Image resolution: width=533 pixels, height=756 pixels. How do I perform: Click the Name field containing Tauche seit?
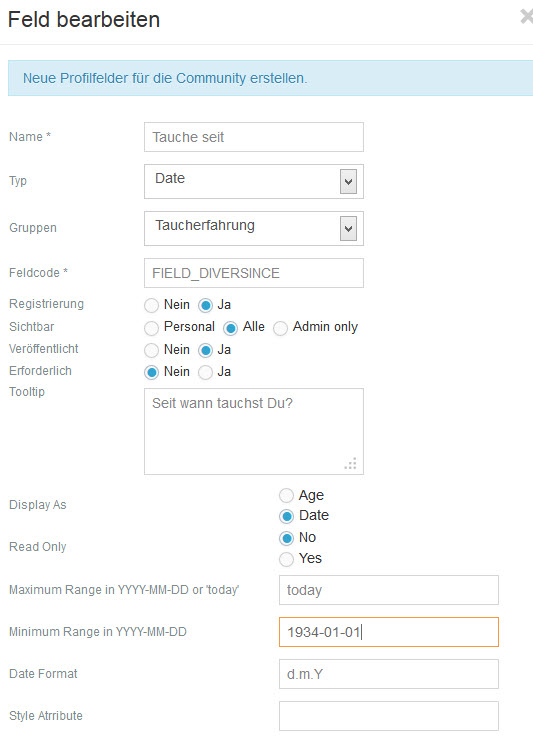coord(254,137)
